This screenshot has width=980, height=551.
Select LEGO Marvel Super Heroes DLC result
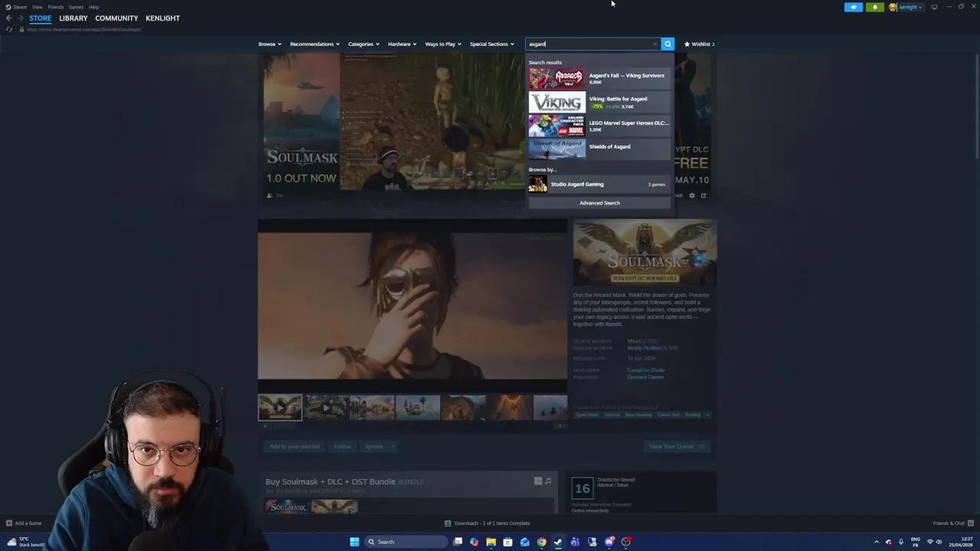(599, 126)
